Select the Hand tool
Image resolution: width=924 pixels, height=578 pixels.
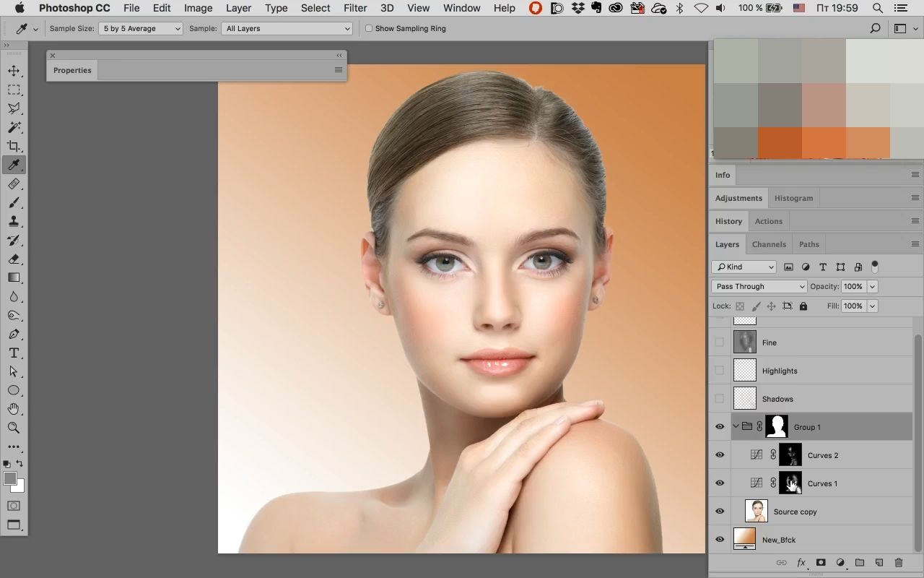(x=14, y=409)
